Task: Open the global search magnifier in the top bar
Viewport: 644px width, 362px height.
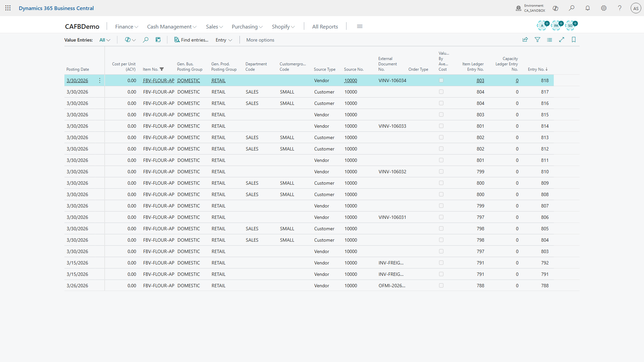Action: (x=572, y=8)
